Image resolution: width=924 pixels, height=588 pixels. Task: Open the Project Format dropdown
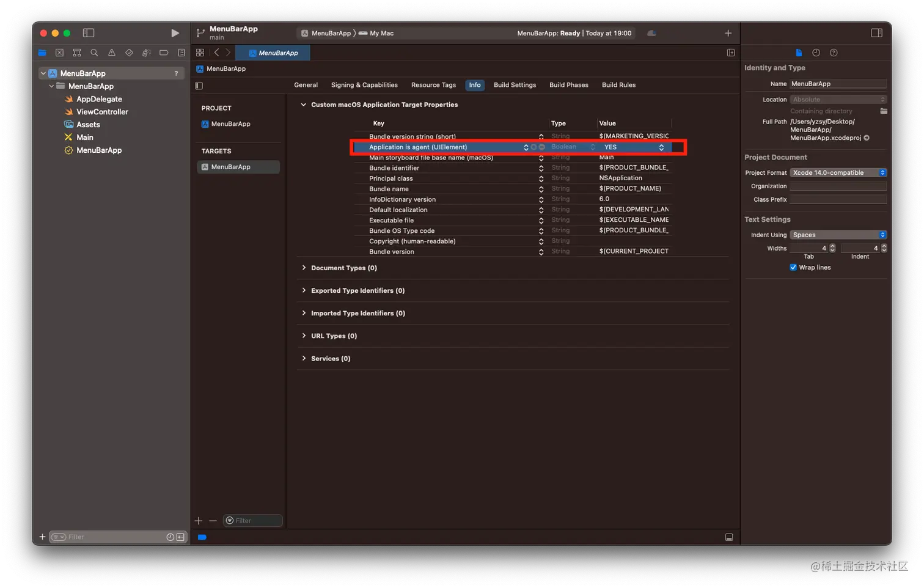pyautogui.click(x=838, y=173)
